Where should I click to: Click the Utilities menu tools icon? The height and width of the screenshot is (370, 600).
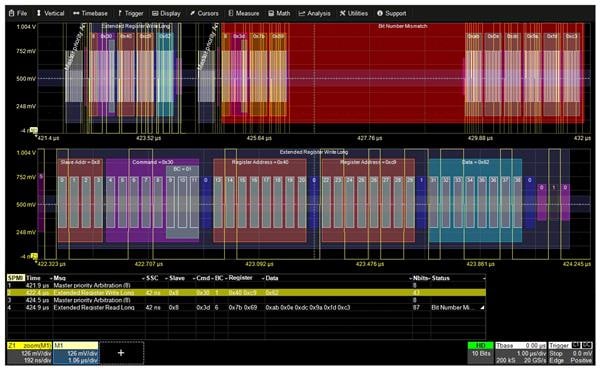[x=342, y=13]
